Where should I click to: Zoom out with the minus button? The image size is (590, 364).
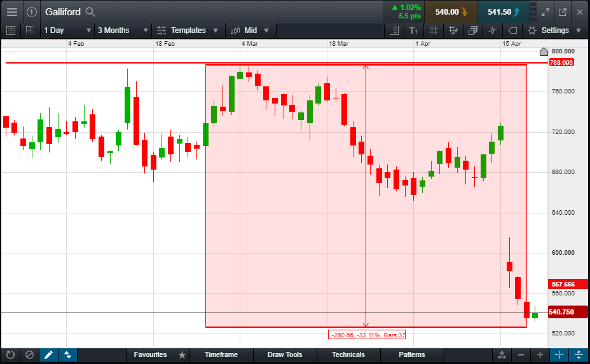521,354
